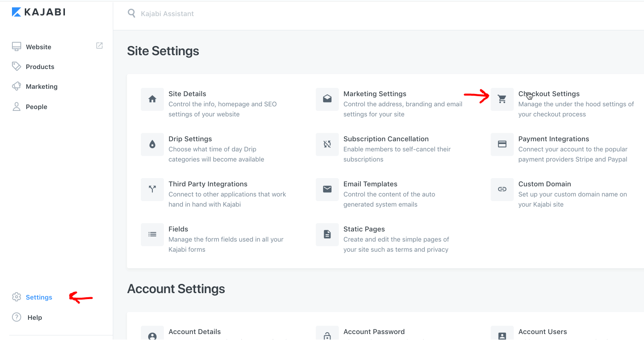Screen dimensions: 644x352
Task: Click the Products tag icon
Action: click(17, 66)
